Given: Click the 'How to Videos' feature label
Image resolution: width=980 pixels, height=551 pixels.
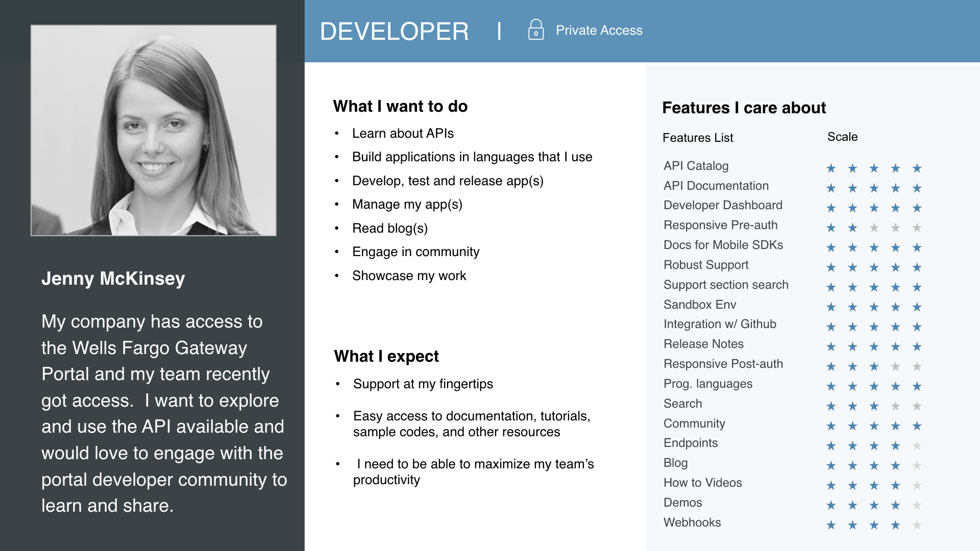Looking at the screenshot, I should point(702,483).
